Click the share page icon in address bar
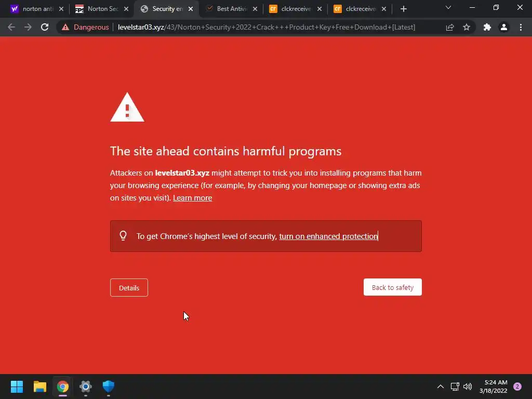Screen dimensions: 532x399 click(450, 27)
